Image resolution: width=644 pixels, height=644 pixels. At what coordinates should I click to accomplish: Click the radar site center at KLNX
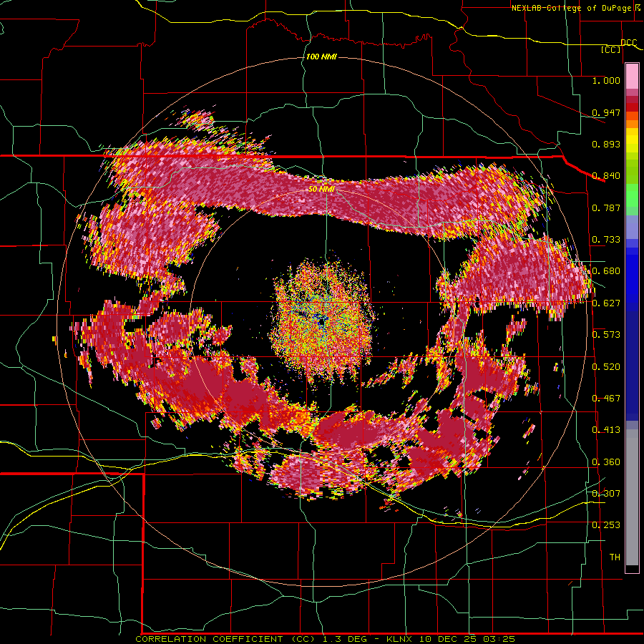pyautogui.click(x=321, y=323)
